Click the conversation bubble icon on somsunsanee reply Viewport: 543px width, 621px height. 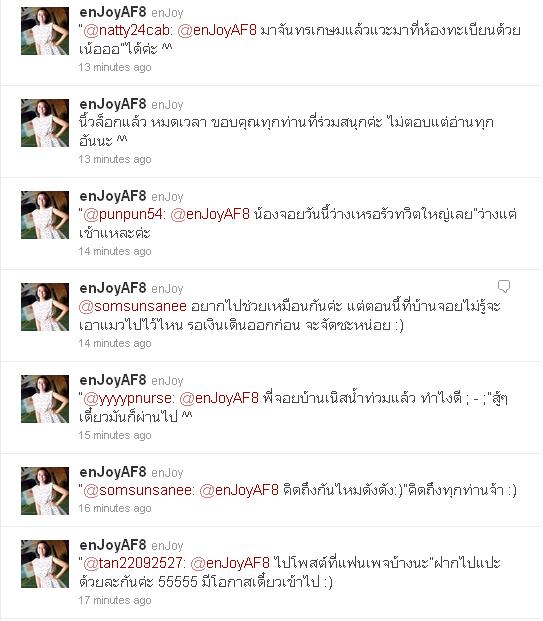click(x=504, y=286)
